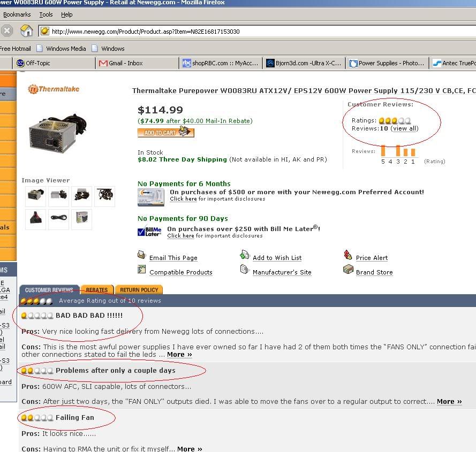Select the power cord thumbnail in Image Viewer
This screenshot has width=476, height=452.
point(58,219)
